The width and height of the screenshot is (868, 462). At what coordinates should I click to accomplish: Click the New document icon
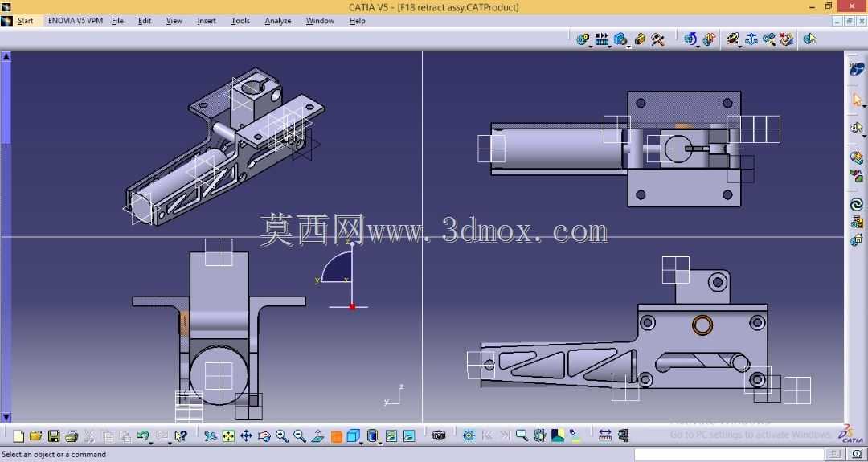tap(18, 436)
